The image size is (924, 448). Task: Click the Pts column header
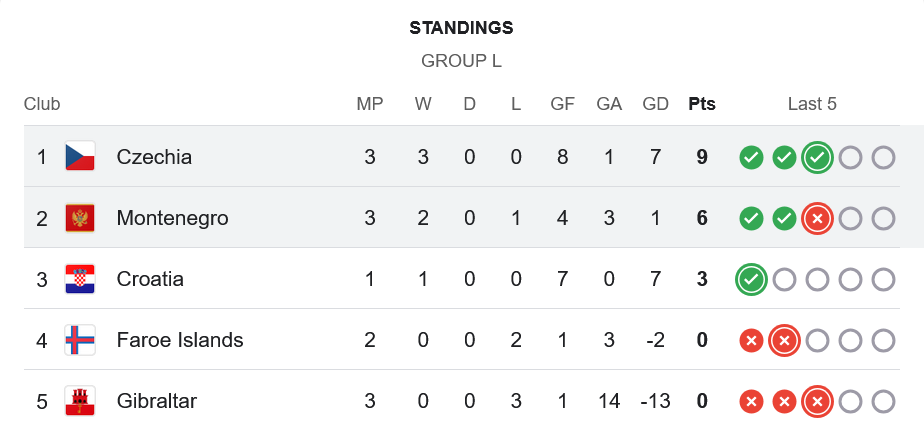click(x=702, y=104)
